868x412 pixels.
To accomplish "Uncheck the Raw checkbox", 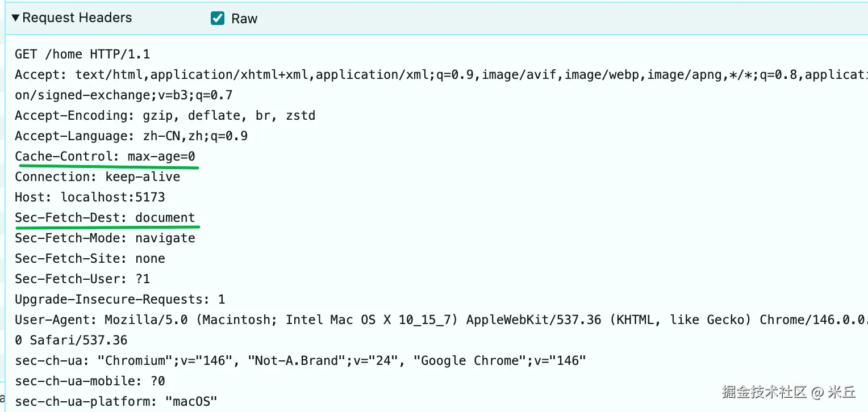I will (217, 19).
